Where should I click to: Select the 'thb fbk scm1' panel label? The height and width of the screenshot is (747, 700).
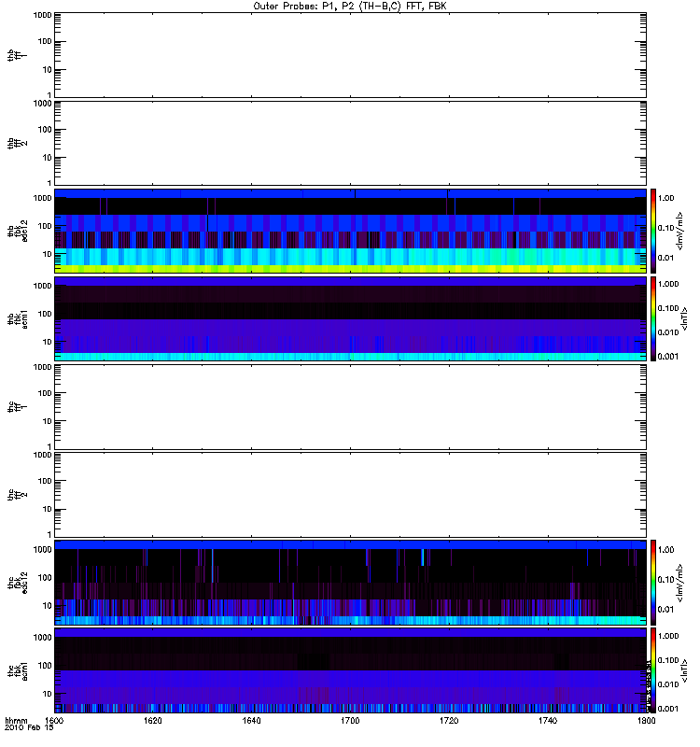tap(17, 318)
